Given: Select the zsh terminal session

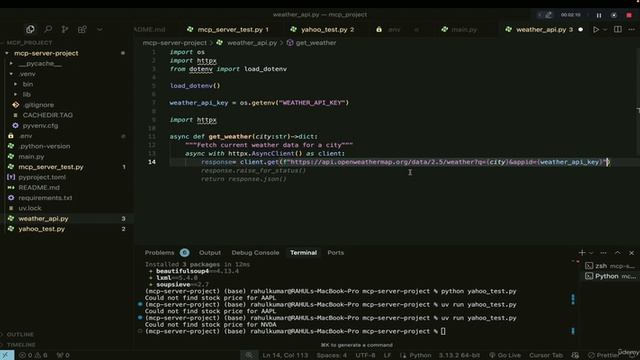Looking at the screenshot, I should [610, 266].
